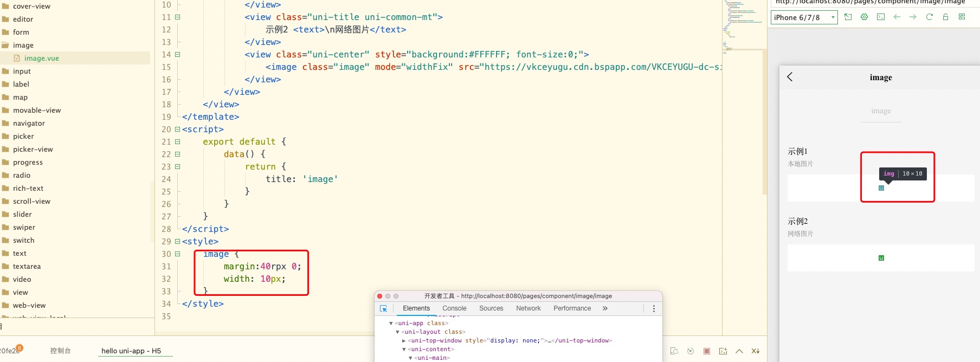Click the preview settings gear icon

[865, 17]
